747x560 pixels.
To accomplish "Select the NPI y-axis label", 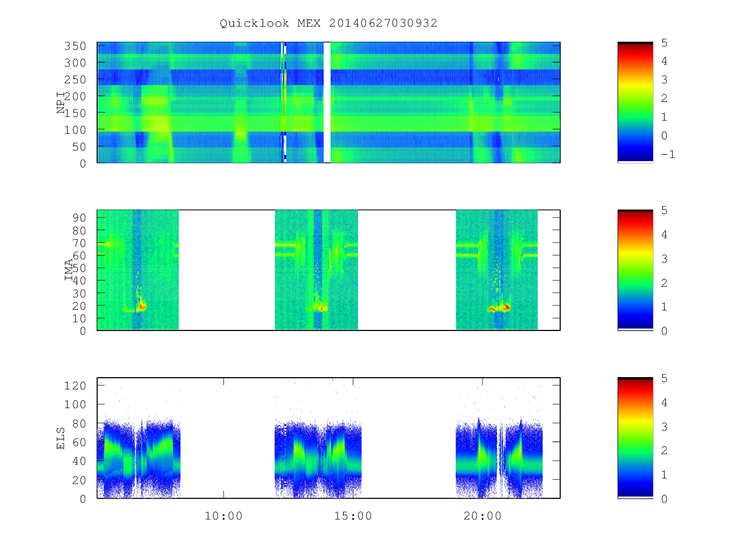I will (61, 103).
